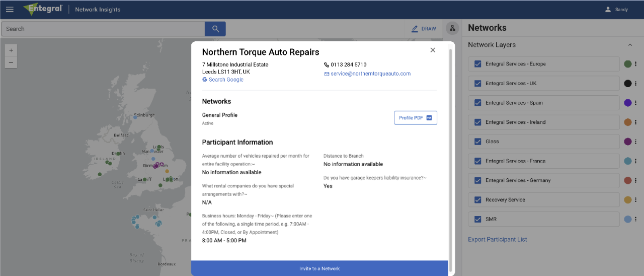Toggle the Recovery Service checkbox
644x276 pixels.
(x=478, y=200)
